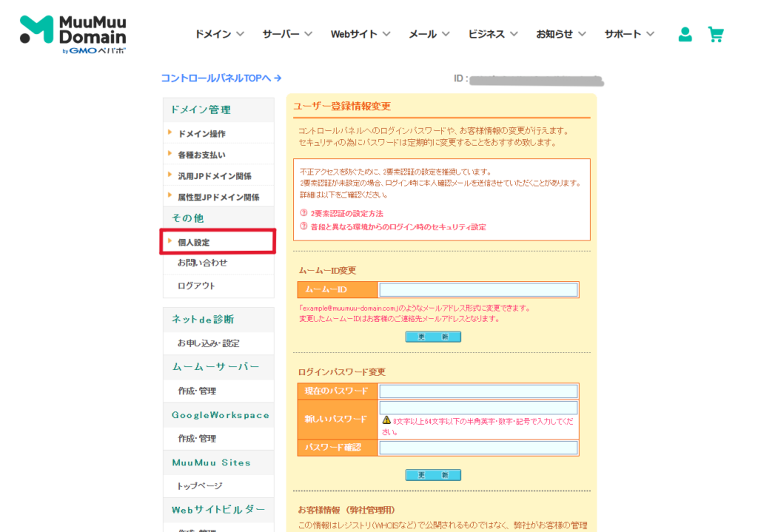758x532 pixels.
Task: Click the パスワード確認 input field
Action: click(x=478, y=448)
